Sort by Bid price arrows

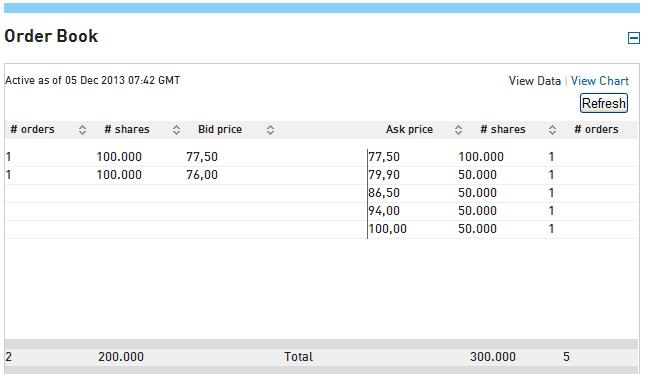pyautogui.click(x=270, y=130)
